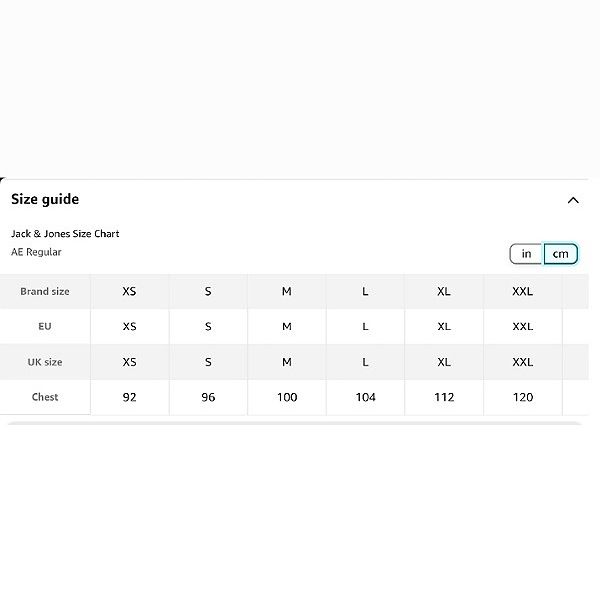Switch units to inches with 'in' toggle

tap(527, 254)
